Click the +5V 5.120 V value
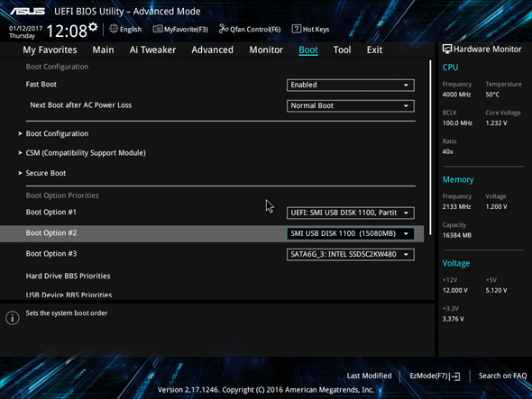 pyautogui.click(x=496, y=291)
